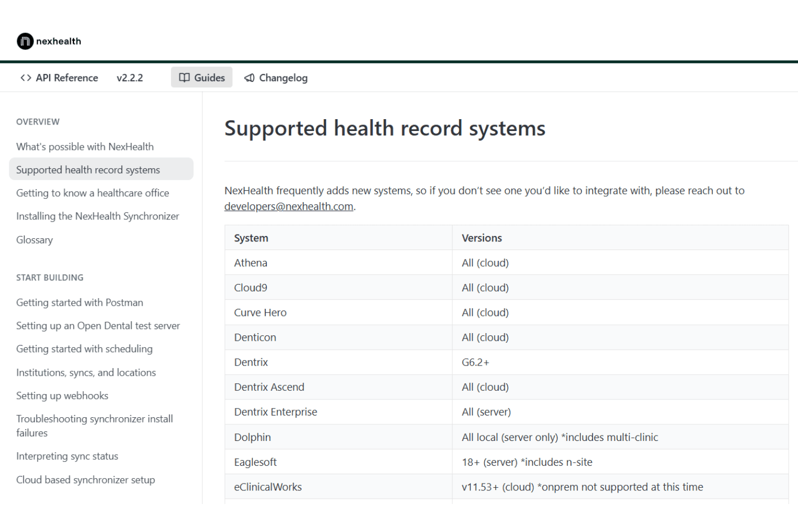Click the NexHealth logo icon
The width and height of the screenshot is (798, 532).
coord(25,41)
